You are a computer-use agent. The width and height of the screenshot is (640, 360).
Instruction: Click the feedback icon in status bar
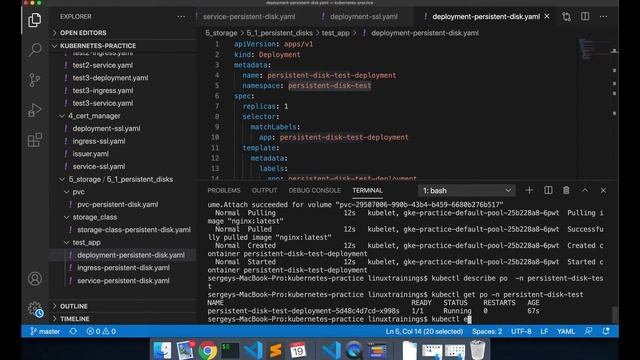click(588, 331)
